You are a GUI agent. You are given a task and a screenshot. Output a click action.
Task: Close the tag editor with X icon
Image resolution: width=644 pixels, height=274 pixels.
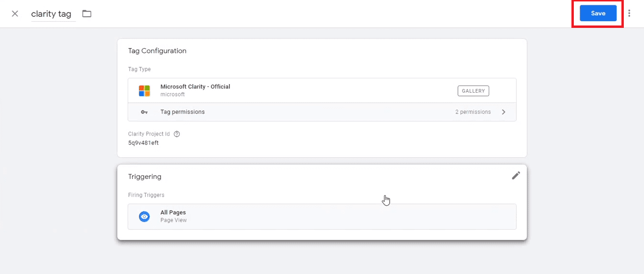[x=15, y=13]
